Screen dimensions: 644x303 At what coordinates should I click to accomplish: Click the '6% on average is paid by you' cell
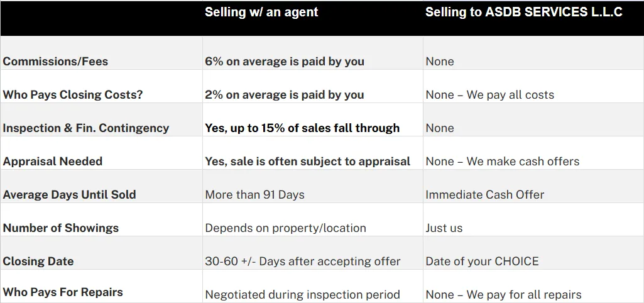[284, 61]
